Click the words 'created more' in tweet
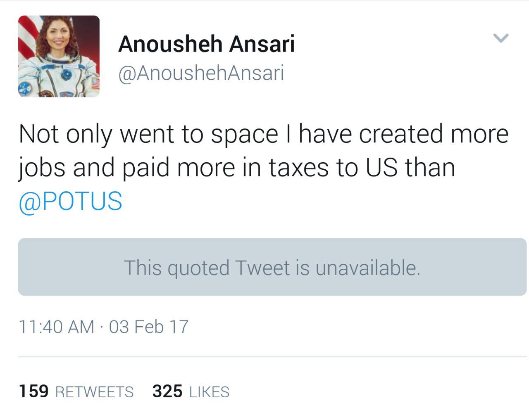529x420 pixels. [434, 134]
